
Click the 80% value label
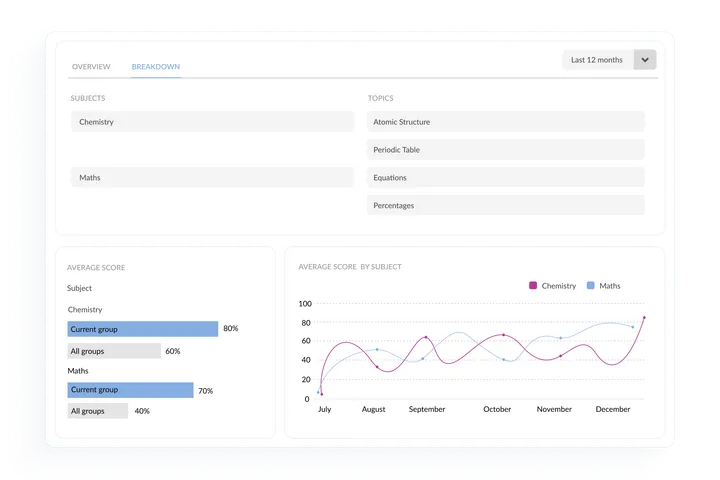tap(231, 328)
